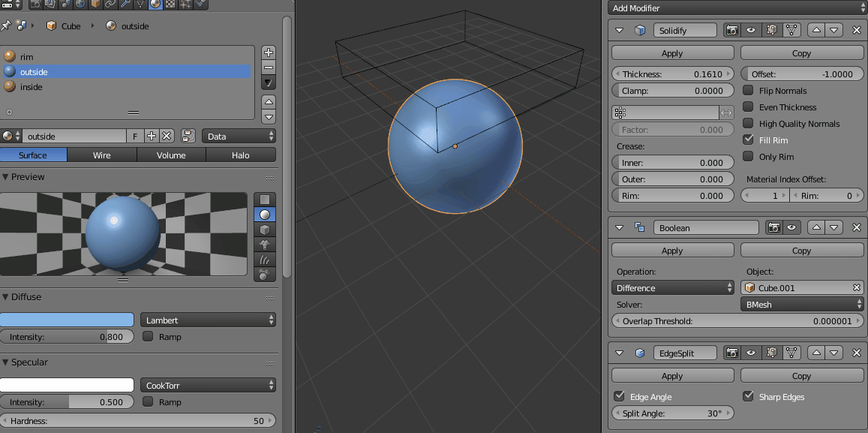Viewport: 868px width, 433px height.
Task: Open the Particles sparkle tab
Action: 185,4
